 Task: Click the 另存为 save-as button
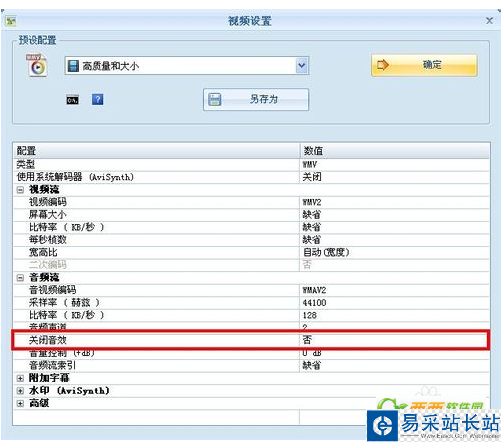pos(256,99)
